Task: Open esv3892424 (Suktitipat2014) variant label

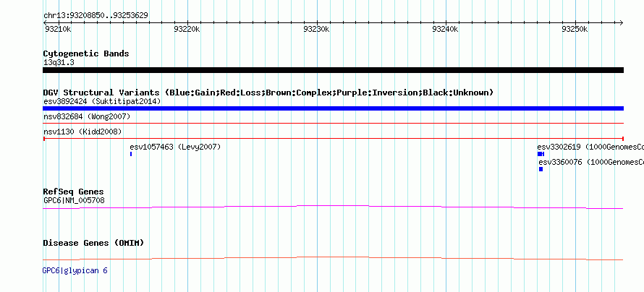Action: [x=102, y=101]
